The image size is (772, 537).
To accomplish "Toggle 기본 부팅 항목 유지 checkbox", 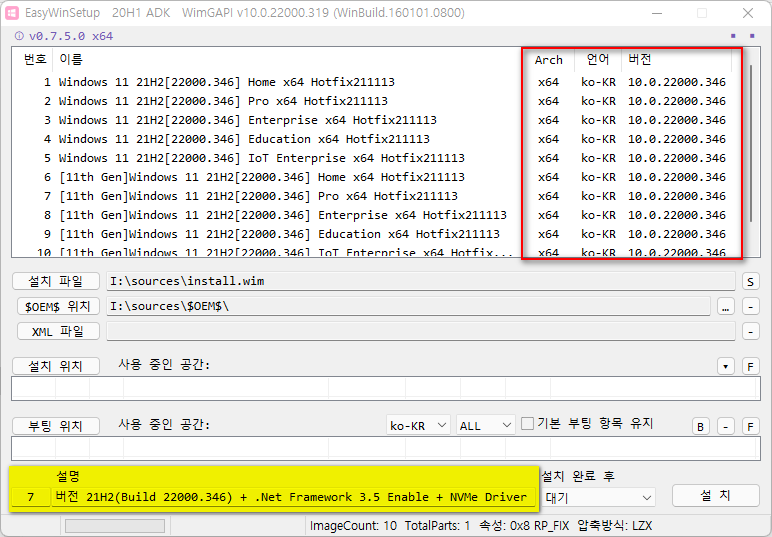I will 527,423.
